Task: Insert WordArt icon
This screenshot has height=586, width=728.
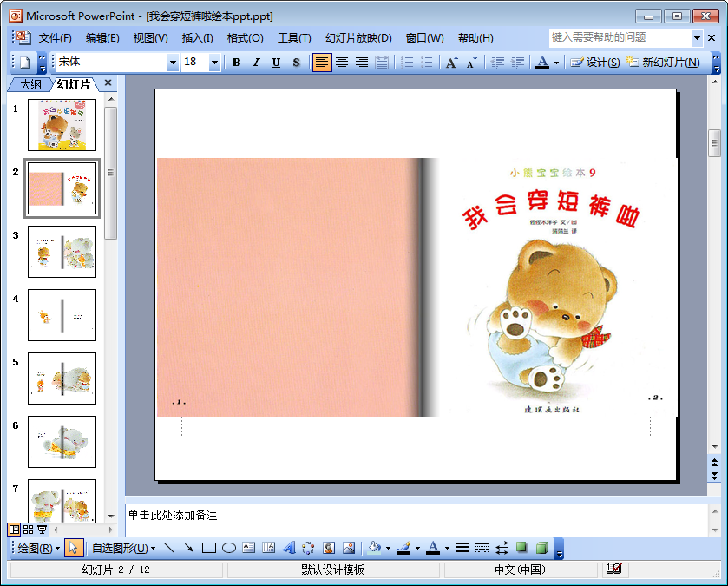Action: (x=288, y=549)
